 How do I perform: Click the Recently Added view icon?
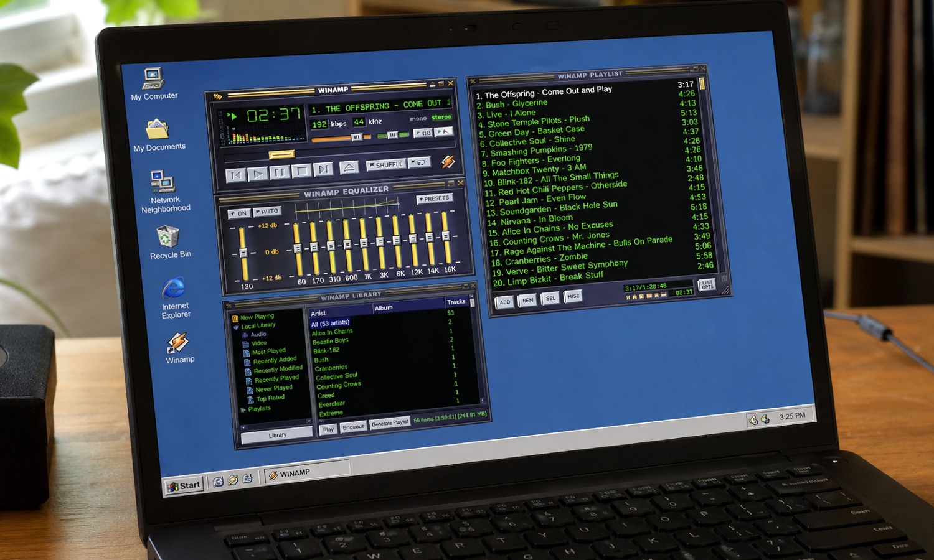[247, 362]
